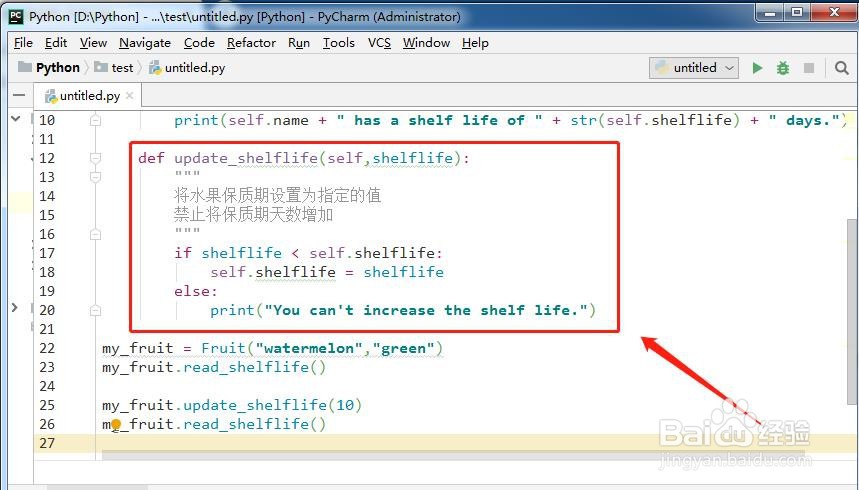Viewport: 859px width, 490px height.
Task: Open the Window menu
Action: coord(426,43)
